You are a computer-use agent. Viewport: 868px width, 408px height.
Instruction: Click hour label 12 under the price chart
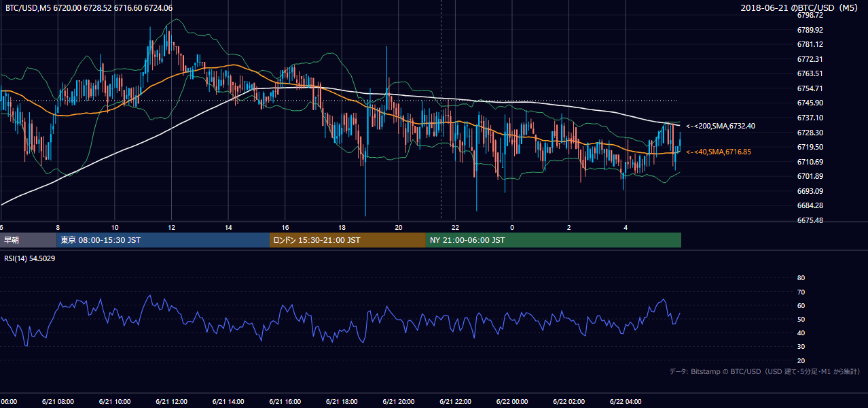[x=172, y=227]
